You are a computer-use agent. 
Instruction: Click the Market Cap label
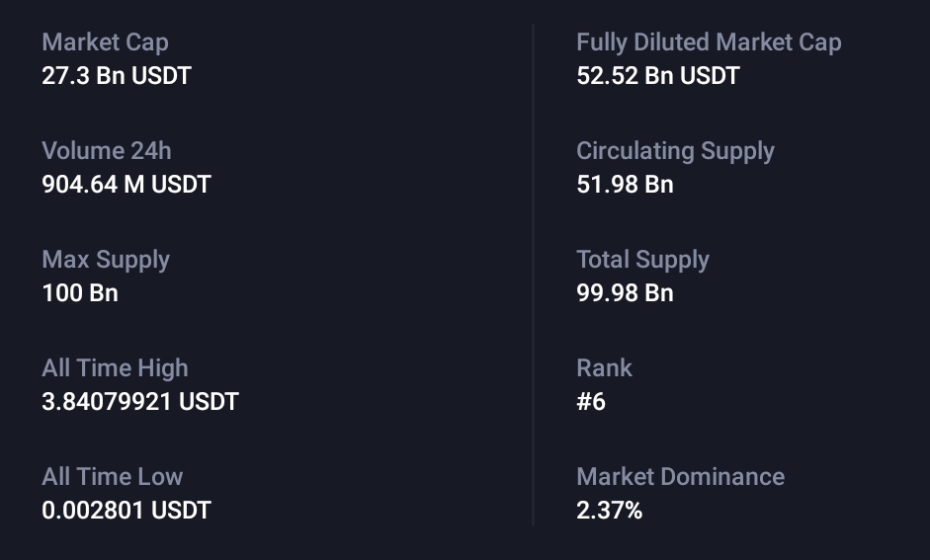coord(105,42)
